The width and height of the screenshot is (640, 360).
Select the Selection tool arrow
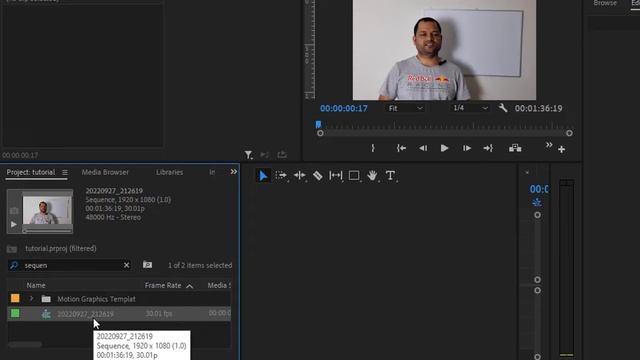coord(263,176)
